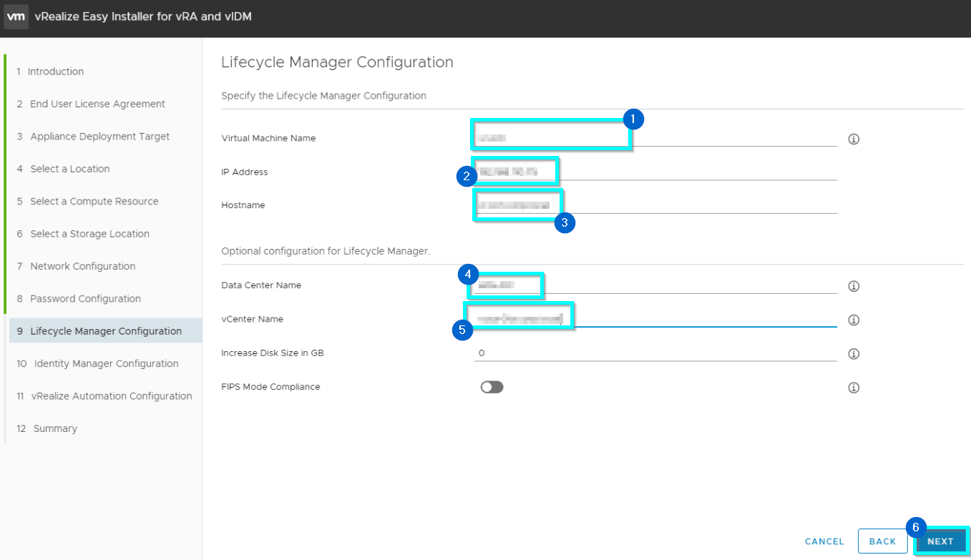Toggle FIPS Mode Compliance switch
The height and width of the screenshot is (560, 971).
492,387
